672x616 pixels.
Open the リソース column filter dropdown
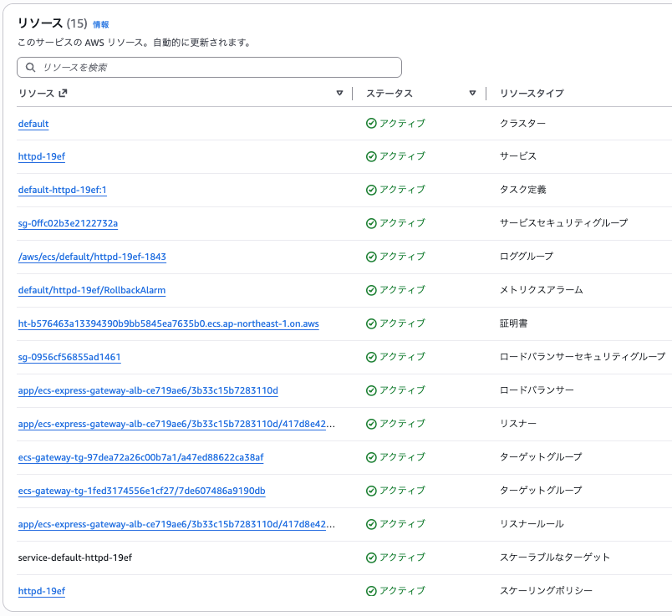tap(339, 94)
